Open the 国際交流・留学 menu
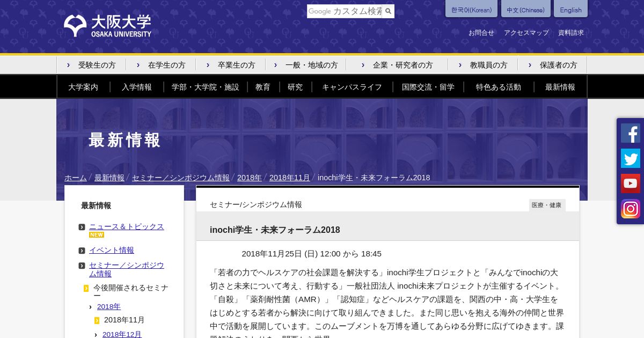Viewport: 644px width, 338px height. coord(428,87)
